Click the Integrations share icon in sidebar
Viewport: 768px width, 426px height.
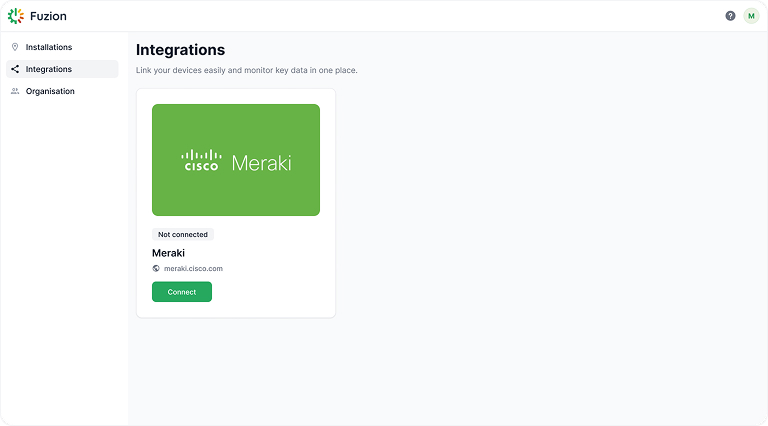(15, 69)
